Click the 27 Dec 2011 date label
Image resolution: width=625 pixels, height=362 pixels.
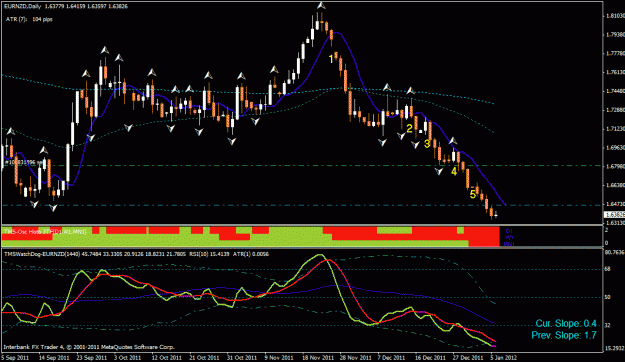coord(467,358)
